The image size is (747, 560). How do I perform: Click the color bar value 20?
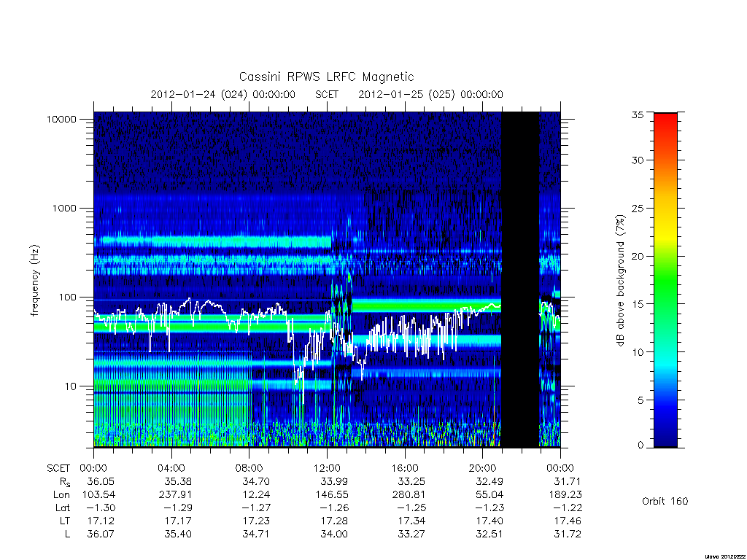[638, 256]
